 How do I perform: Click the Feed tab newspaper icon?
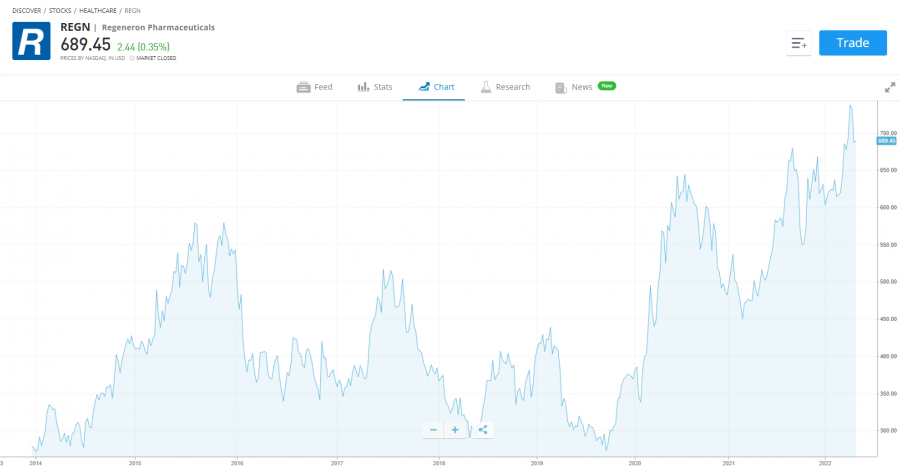[x=303, y=87]
